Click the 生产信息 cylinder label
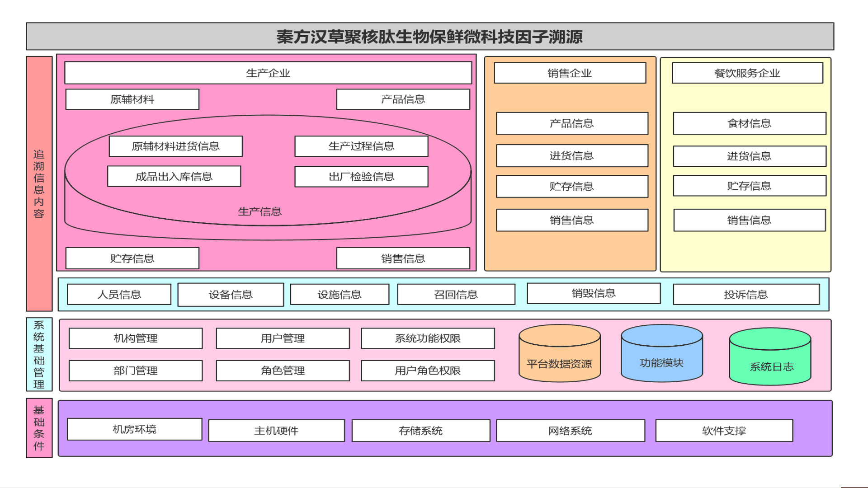The image size is (868, 488). (260, 211)
